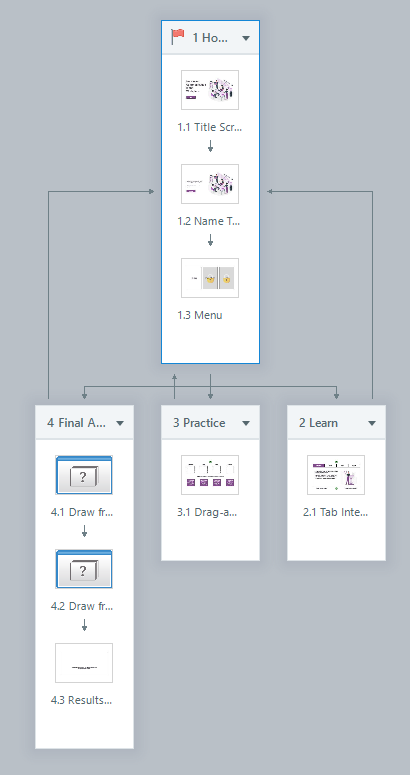This screenshot has width=410, height=775.
Task: Select the 4.2 Draw from bank question icon
Action: (84, 569)
